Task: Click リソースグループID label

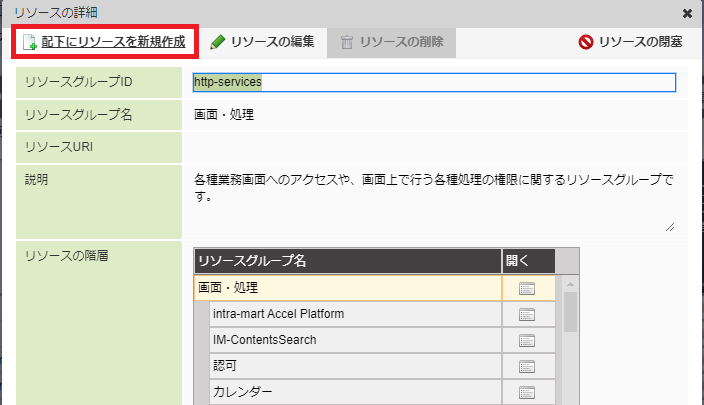Action: 79,82
